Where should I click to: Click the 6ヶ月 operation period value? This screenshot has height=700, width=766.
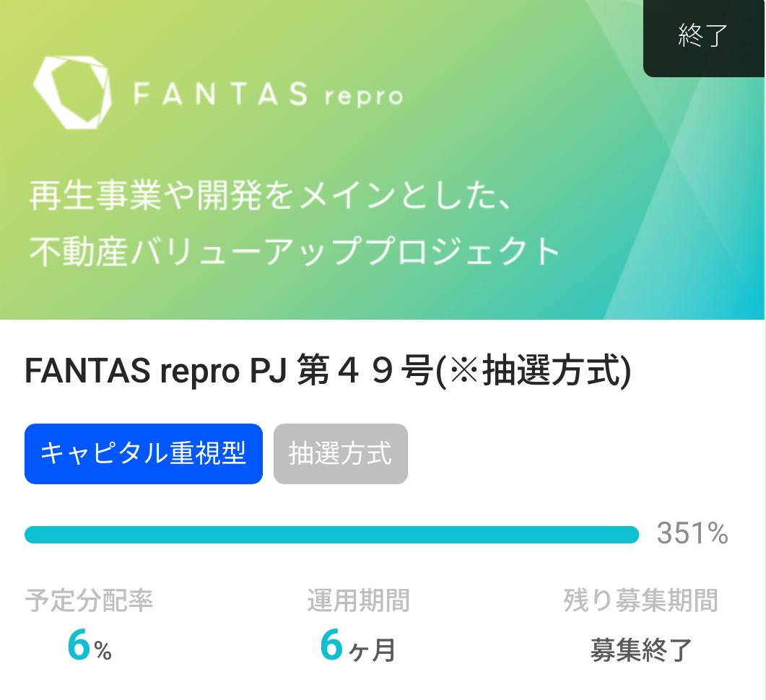pyautogui.click(x=357, y=645)
